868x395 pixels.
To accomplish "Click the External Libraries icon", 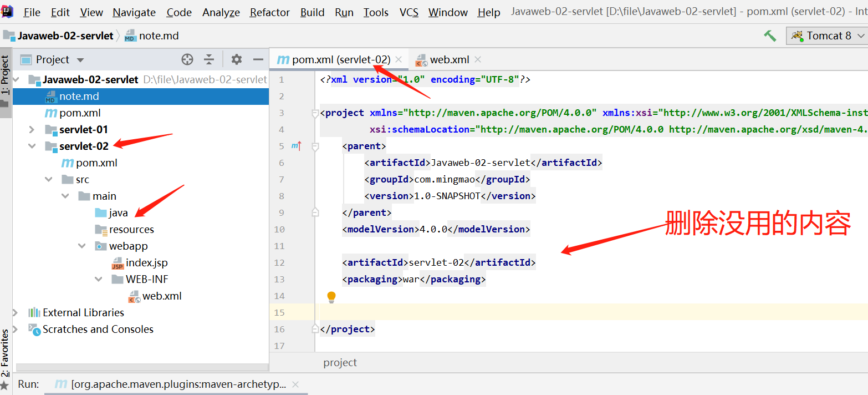I will tap(34, 312).
